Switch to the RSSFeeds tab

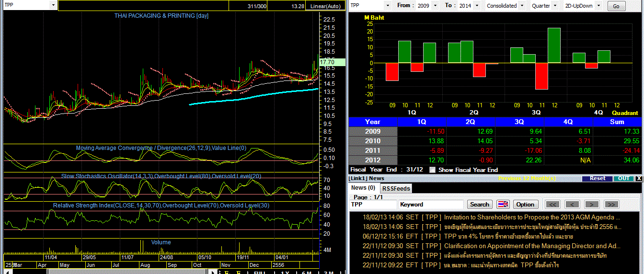tap(396, 188)
